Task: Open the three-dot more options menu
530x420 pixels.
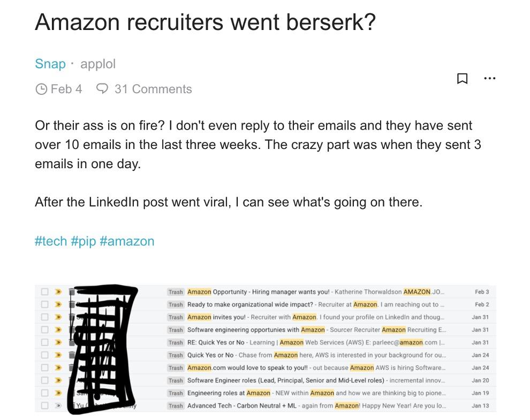Action: [489, 78]
